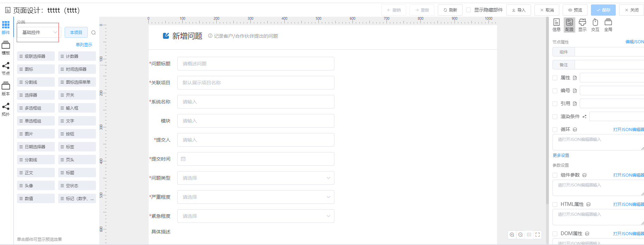Click the database icon next to 组件参数
This screenshot has width=644, height=245.
click(584, 175)
